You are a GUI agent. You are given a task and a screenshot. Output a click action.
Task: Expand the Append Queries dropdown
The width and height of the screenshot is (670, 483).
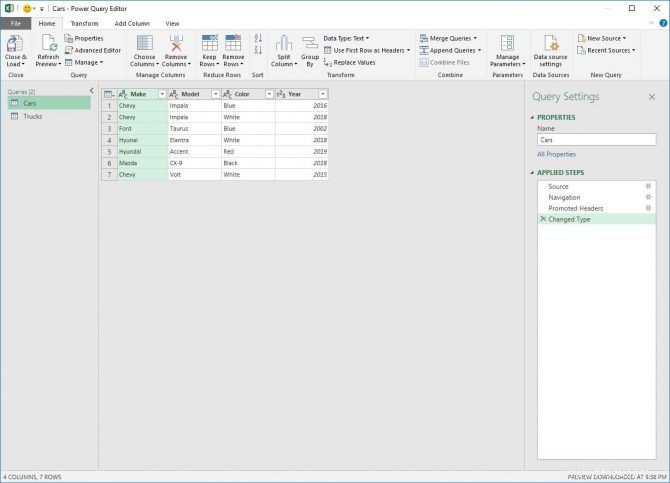click(479, 50)
